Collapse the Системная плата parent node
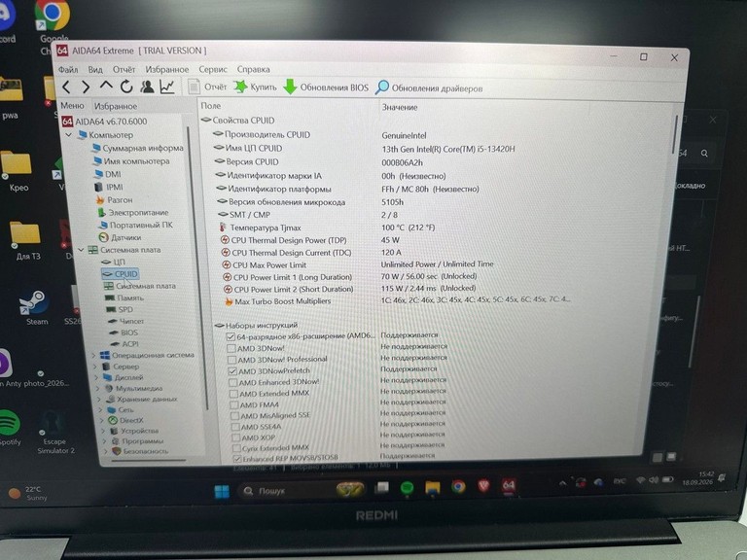747x560 pixels. (x=81, y=250)
